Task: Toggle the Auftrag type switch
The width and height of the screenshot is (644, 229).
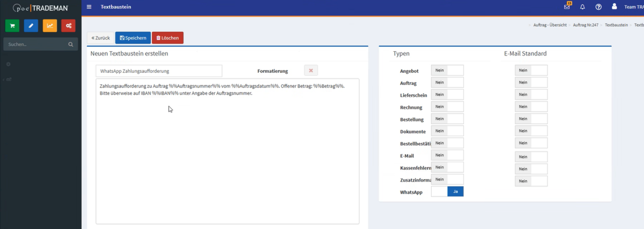Action: (447, 83)
